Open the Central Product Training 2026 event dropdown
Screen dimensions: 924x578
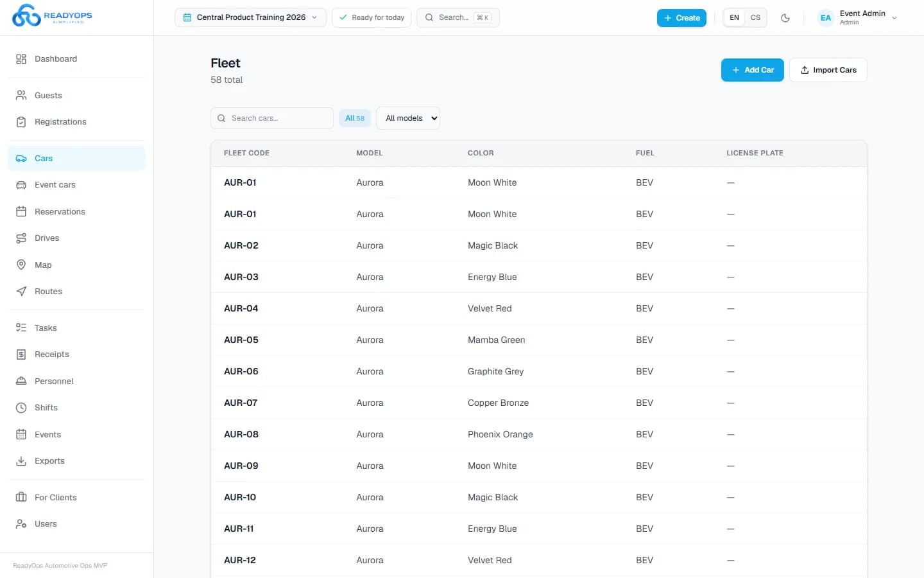(250, 18)
